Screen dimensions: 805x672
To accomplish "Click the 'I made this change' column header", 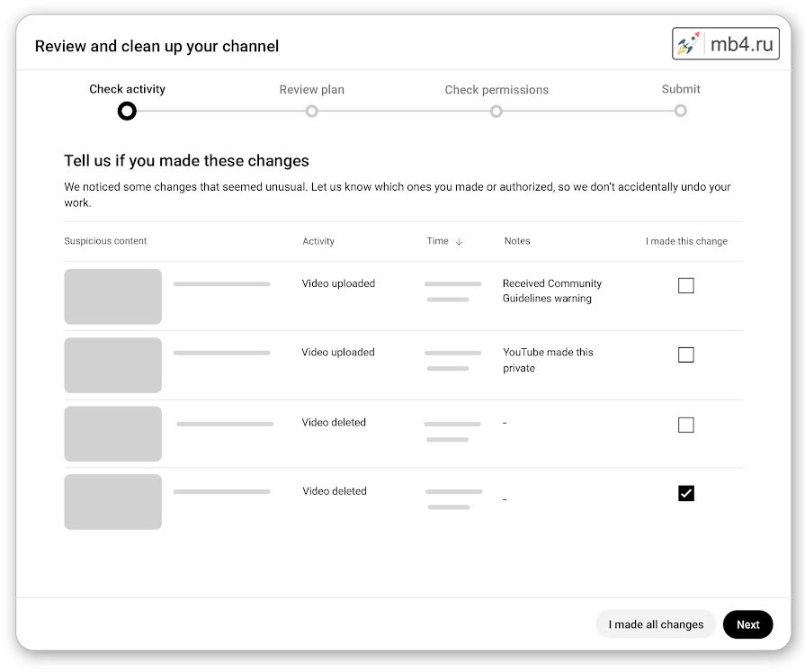I will [686, 241].
